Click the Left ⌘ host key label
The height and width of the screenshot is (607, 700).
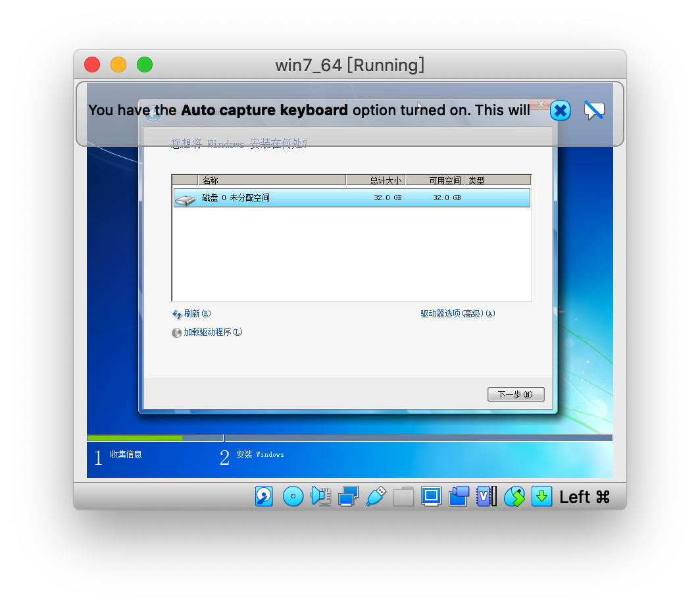click(x=584, y=496)
